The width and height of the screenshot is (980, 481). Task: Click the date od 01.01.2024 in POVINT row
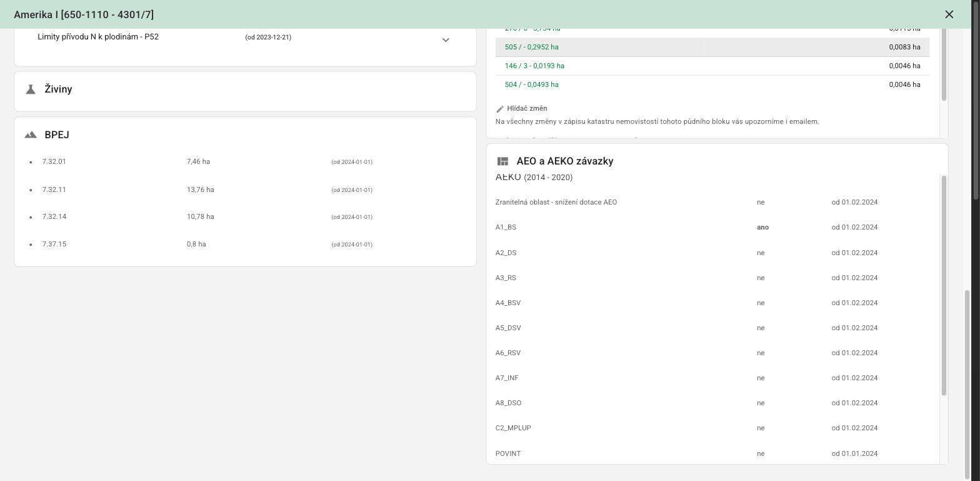point(854,453)
